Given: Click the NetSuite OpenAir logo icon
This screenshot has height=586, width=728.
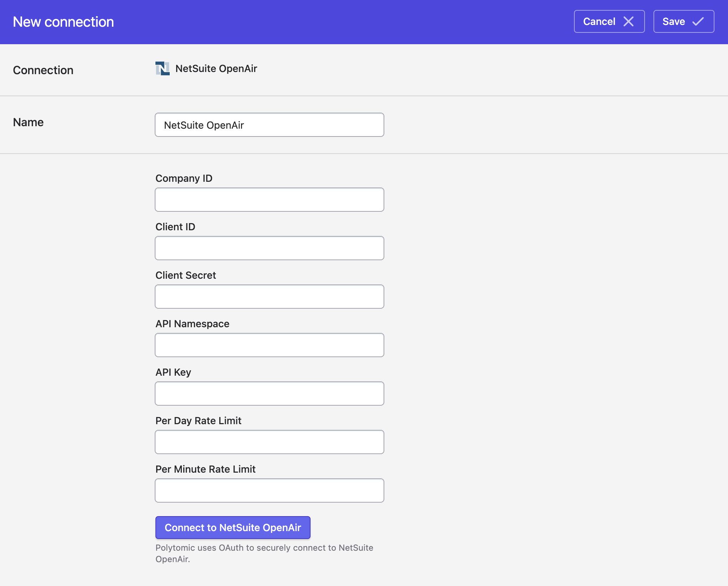Looking at the screenshot, I should pyautogui.click(x=162, y=68).
